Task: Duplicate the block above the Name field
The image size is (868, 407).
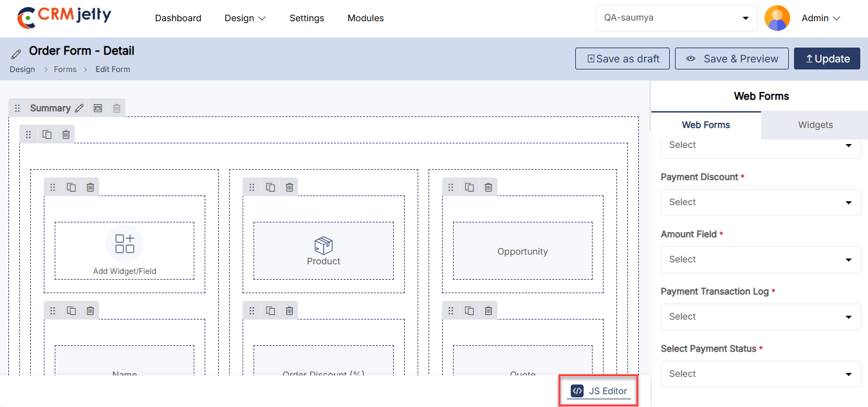Action: point(71,311)
